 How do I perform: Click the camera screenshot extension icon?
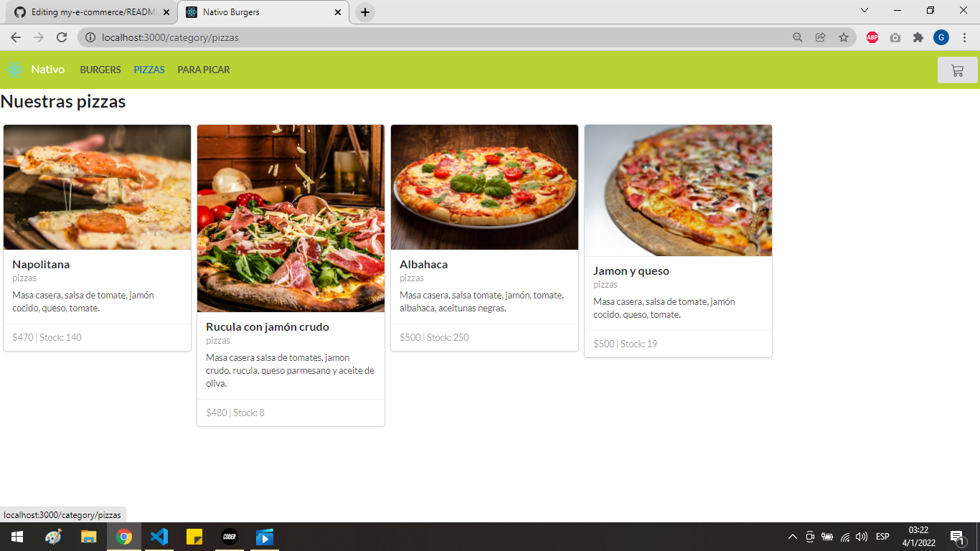[895, 37]
